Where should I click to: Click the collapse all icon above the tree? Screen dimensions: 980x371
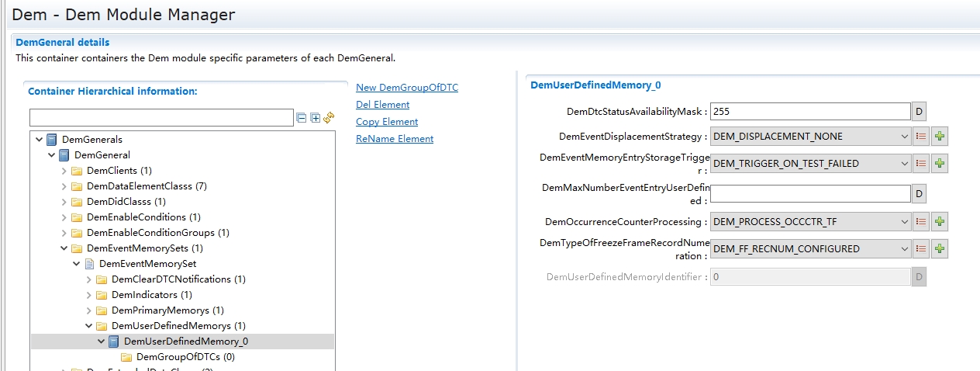(302, 118)
